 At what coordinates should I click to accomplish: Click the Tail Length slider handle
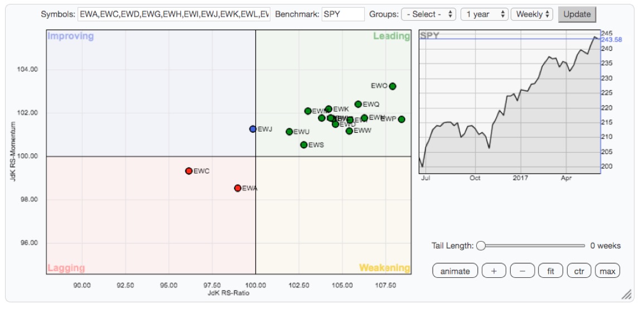point(481,246)
